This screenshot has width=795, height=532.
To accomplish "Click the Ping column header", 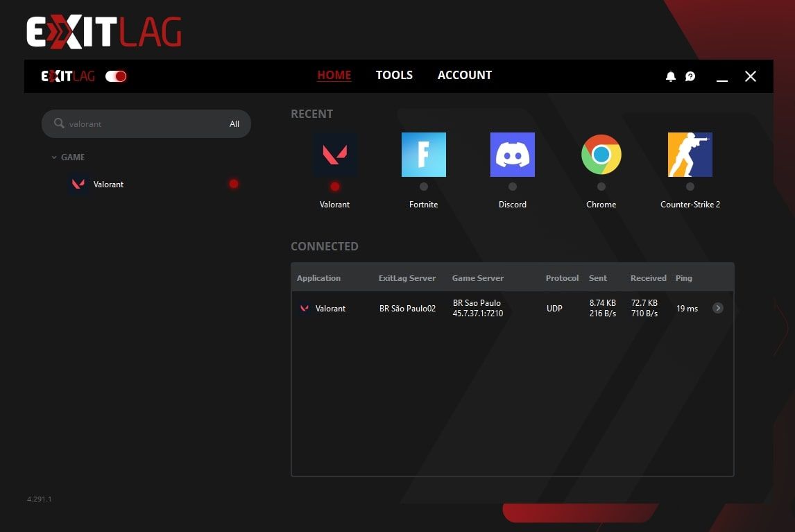I will (683, 278).
